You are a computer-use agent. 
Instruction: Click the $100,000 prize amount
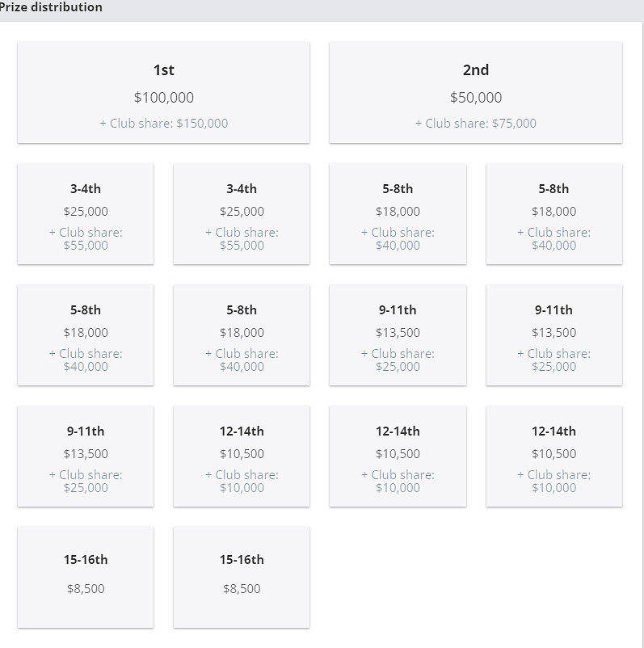pyautogui.click(x=163, y=97)
